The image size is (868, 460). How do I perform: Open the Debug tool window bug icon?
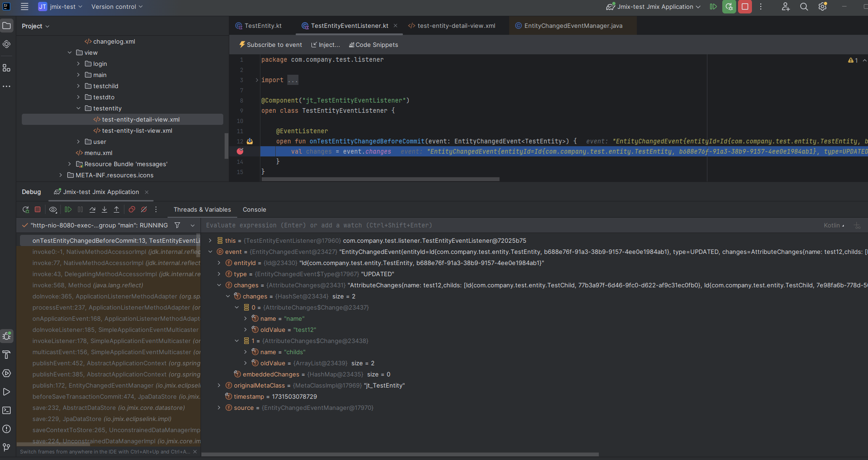point(6,336)
